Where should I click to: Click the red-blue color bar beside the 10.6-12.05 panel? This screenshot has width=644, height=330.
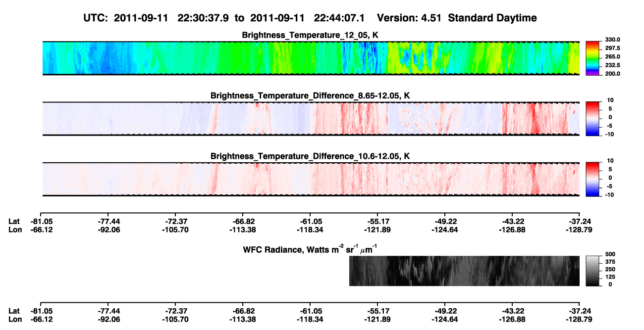592,179
